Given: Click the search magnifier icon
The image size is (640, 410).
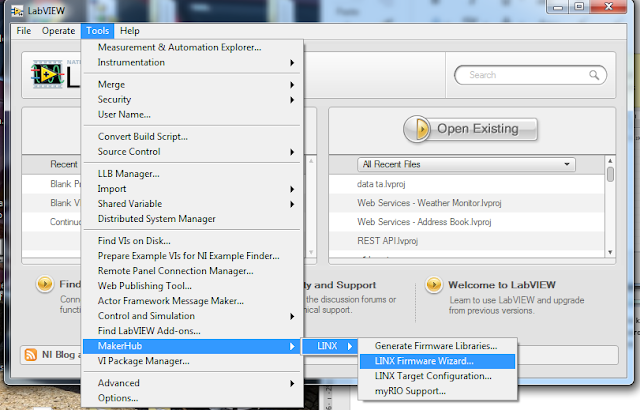Looking at the screenshot, I should click(594, 75).
